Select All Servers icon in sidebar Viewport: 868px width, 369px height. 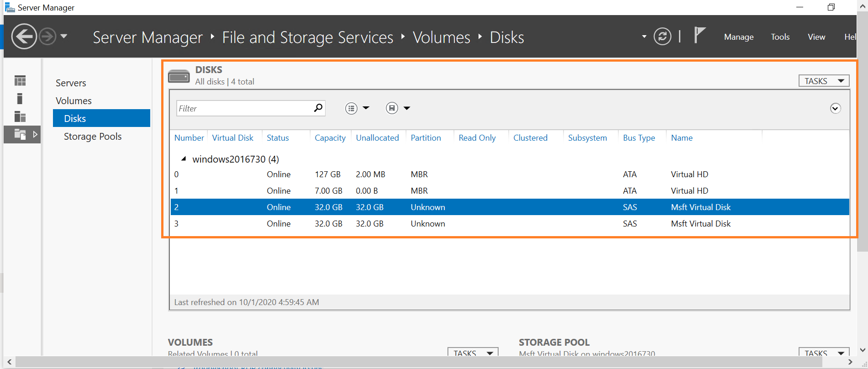(20, 116)
